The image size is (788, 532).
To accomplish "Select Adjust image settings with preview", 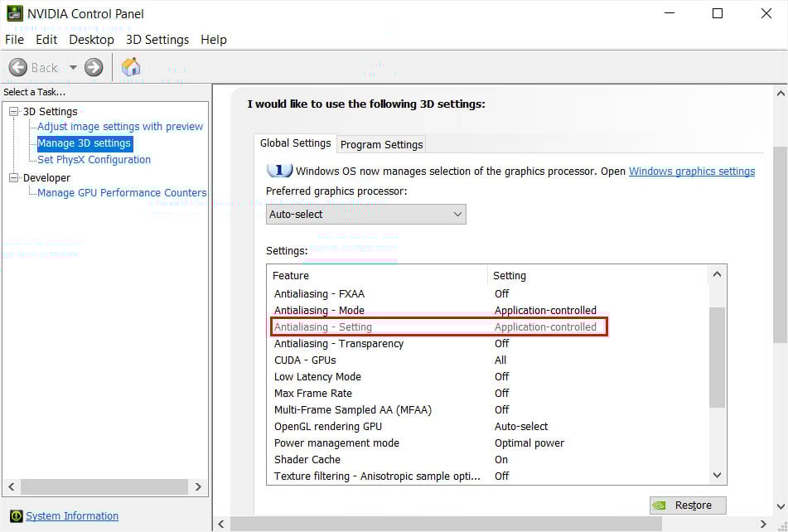I will click(x=120, y=127).
